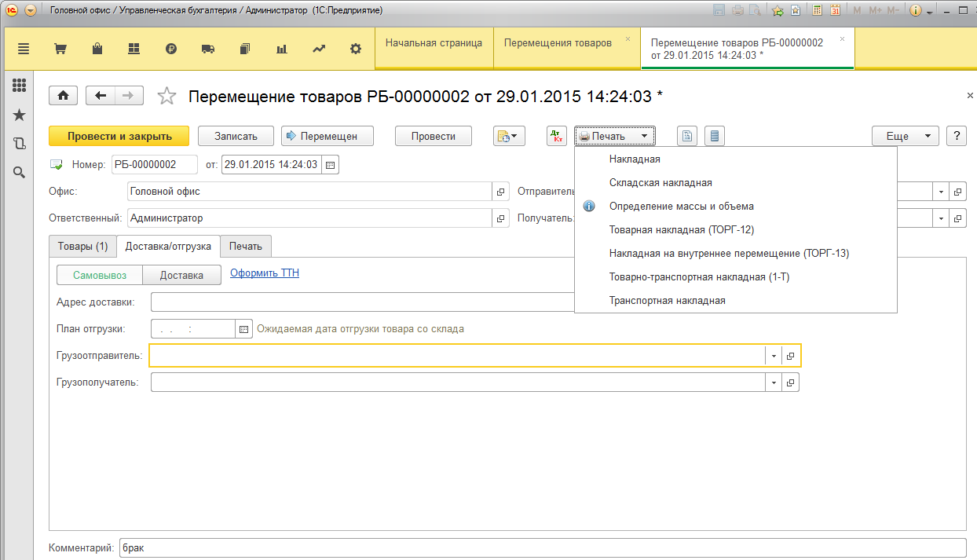Open the calculator in the title bar
This screenshot has width=977, height=560.
(x=818, y=11)
